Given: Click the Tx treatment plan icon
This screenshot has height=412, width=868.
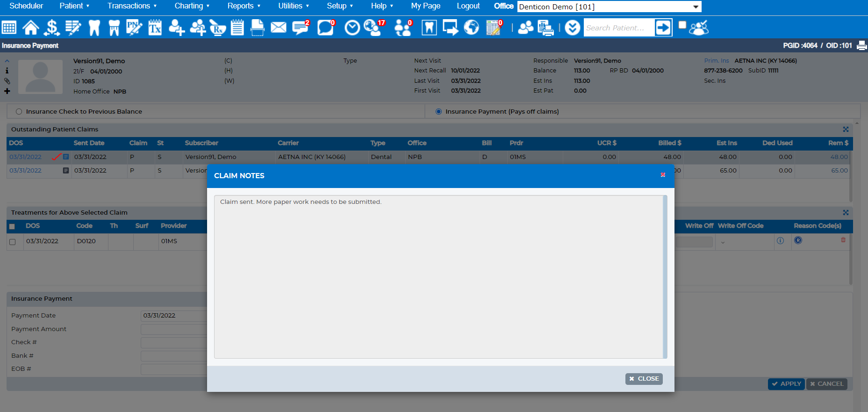Looking at the screenshot, I should click(155, 28).
